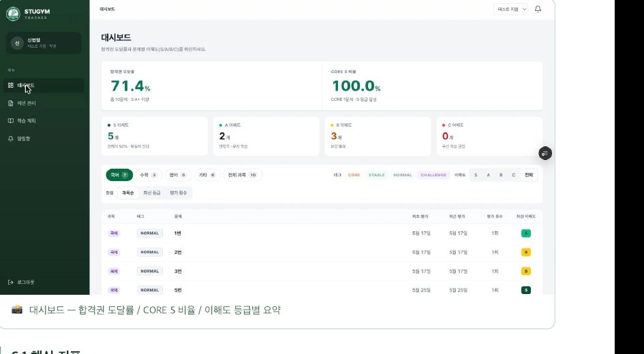
Task: Click the dark round floating menu icon
Action: 545,153
